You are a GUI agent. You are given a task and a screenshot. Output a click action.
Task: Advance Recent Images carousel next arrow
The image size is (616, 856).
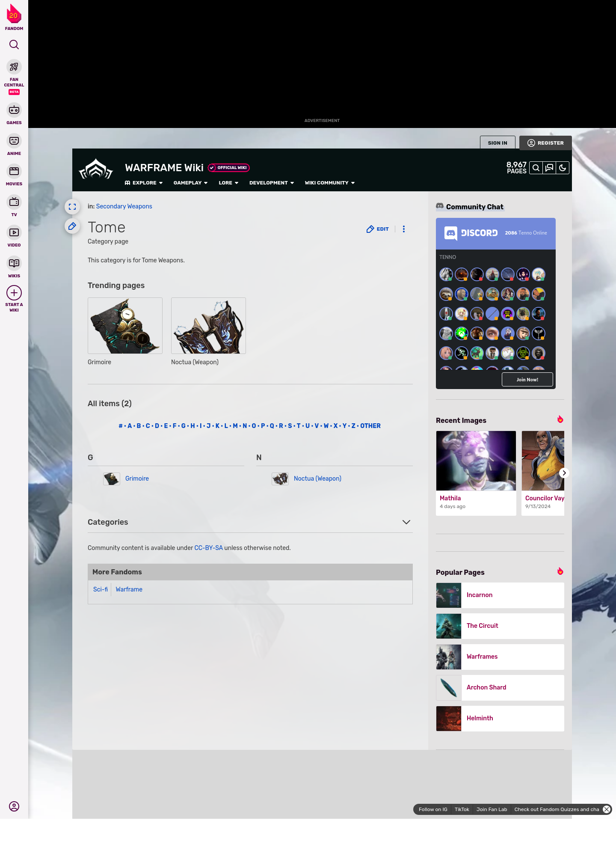[x=564, y=473]
